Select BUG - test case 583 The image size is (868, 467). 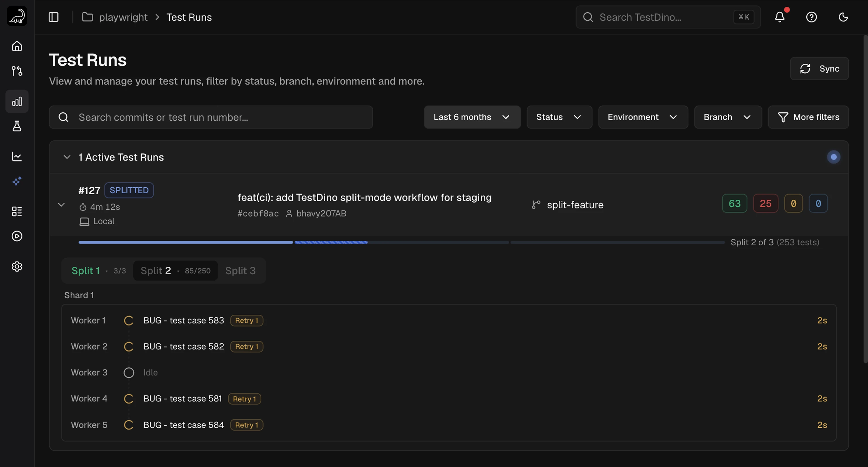point(184,320)
